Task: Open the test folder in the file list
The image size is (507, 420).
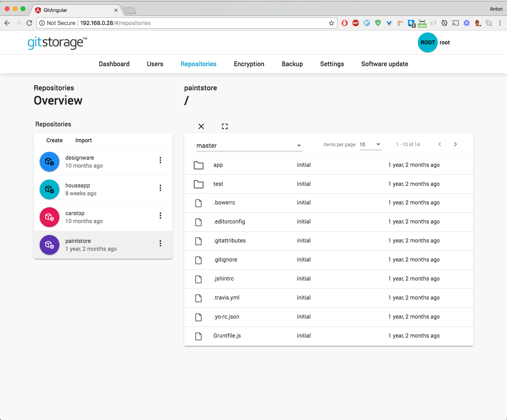Action: (x=218, y=184)
